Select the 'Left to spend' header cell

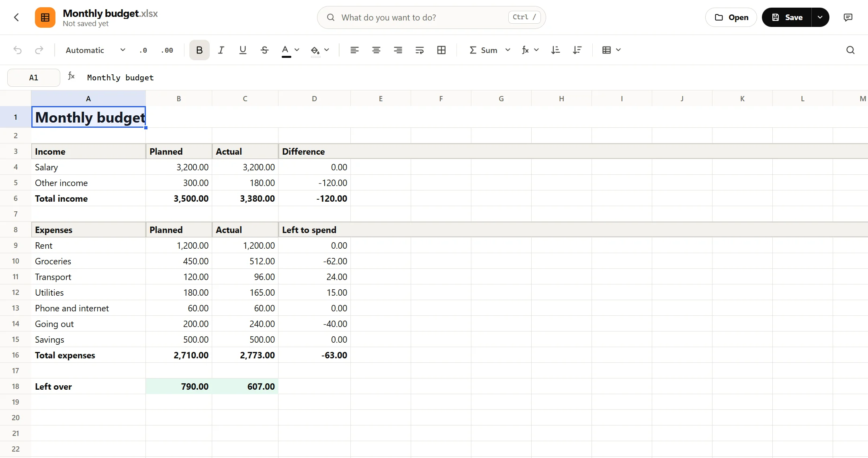tap(314, 230)
